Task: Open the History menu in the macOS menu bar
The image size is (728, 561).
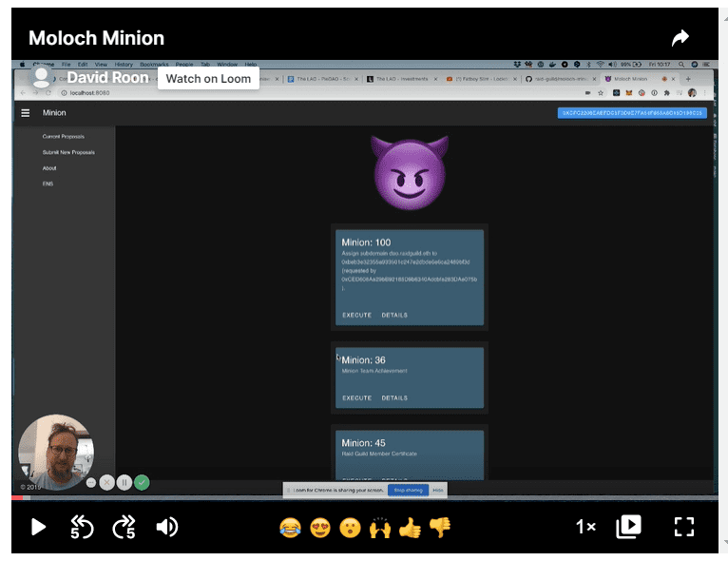Action: [x=124, y=65]
